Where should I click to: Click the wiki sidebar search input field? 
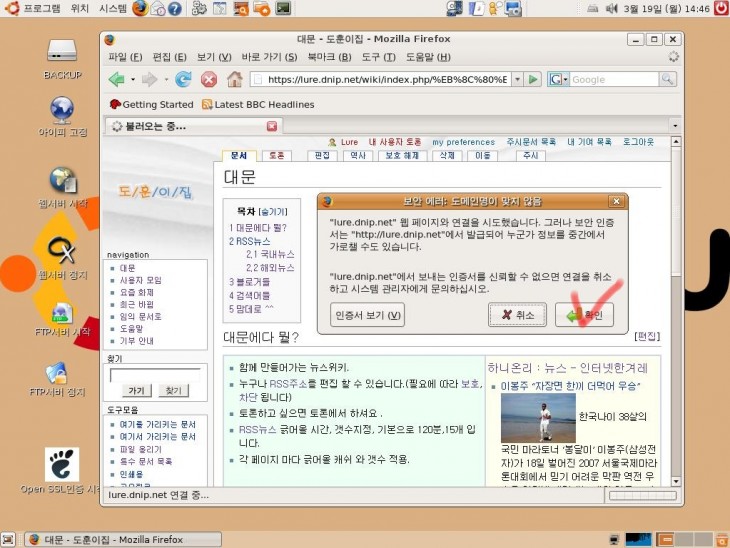(154, 374)
